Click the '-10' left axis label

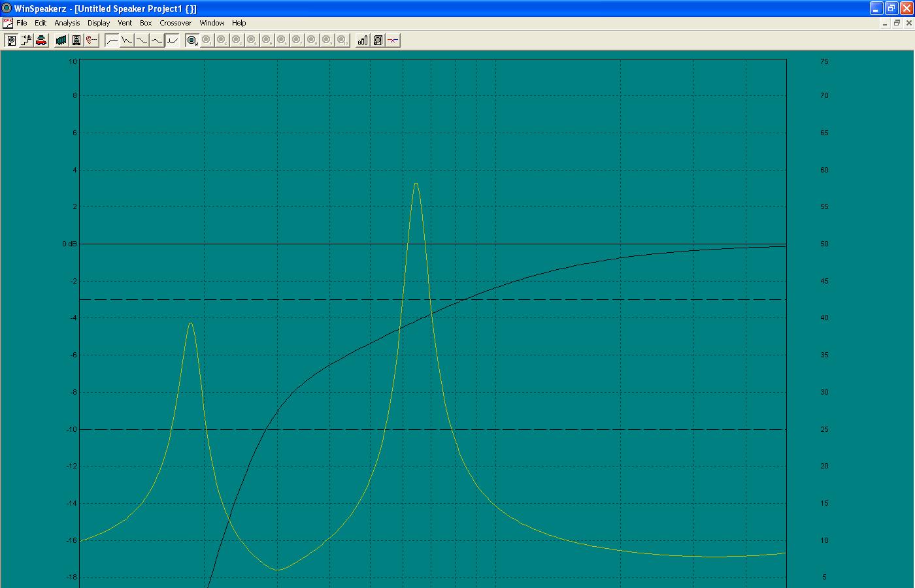pos(72,429)
